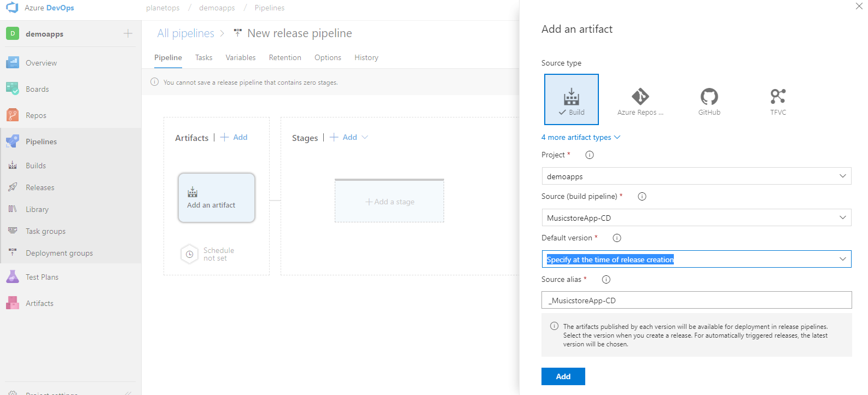Click the Builds icon in sidebar
Image resolution: width=868 pixels, height=395 pixels.
click(x=13, y=166)
